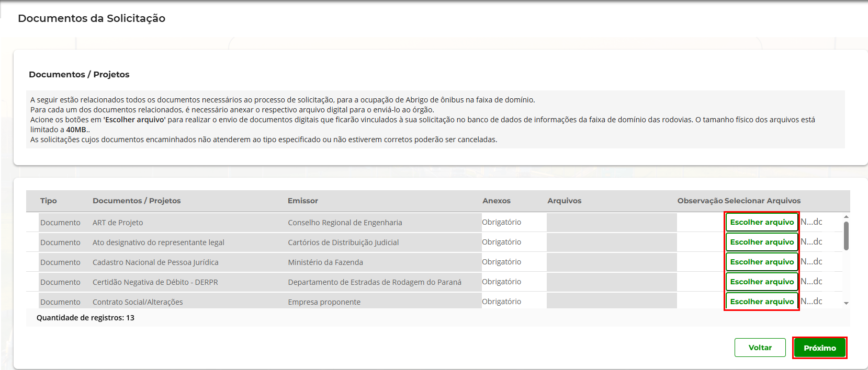Go back using the Voltar button
868x370 pixels.
tap(760, 348)
